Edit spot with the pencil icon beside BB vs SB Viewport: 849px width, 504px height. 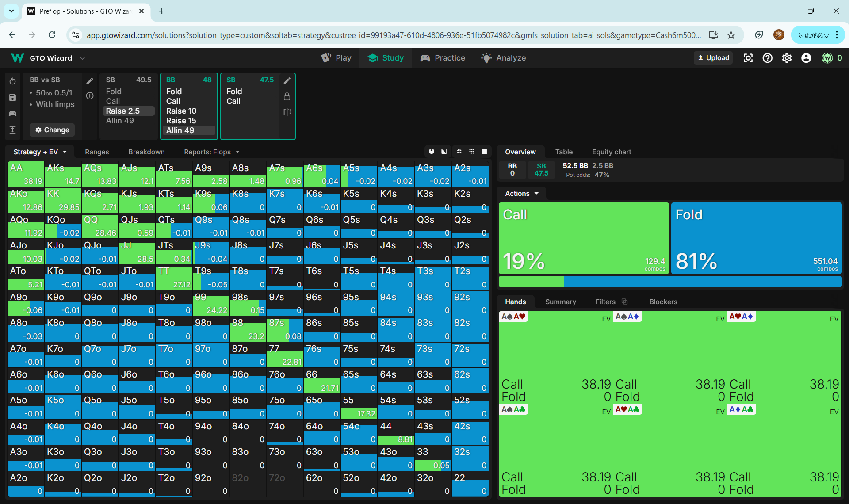90,81
